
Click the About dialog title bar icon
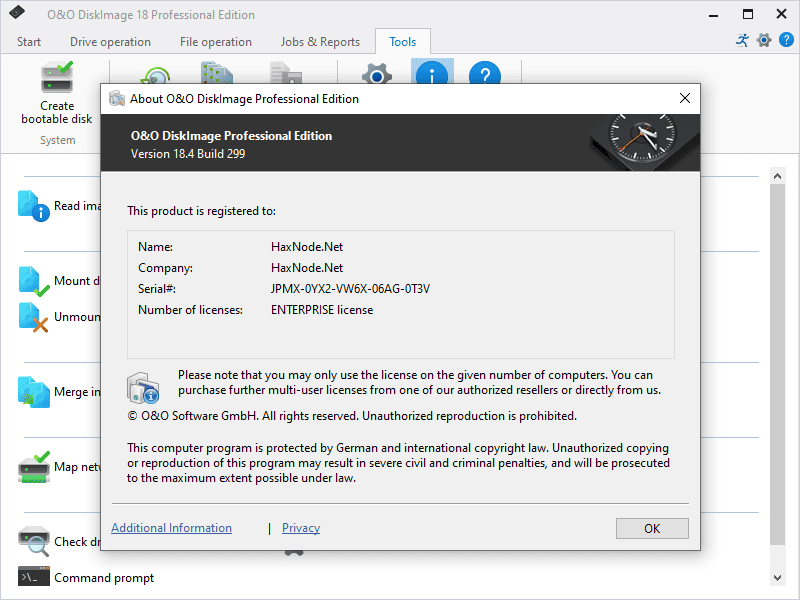pos(117,98)
